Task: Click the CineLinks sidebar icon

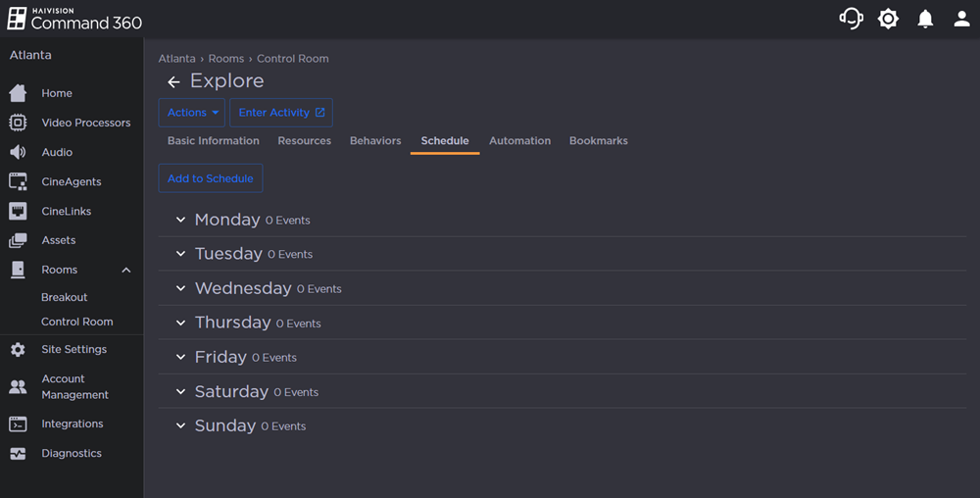Action: (x=18, y=211)
